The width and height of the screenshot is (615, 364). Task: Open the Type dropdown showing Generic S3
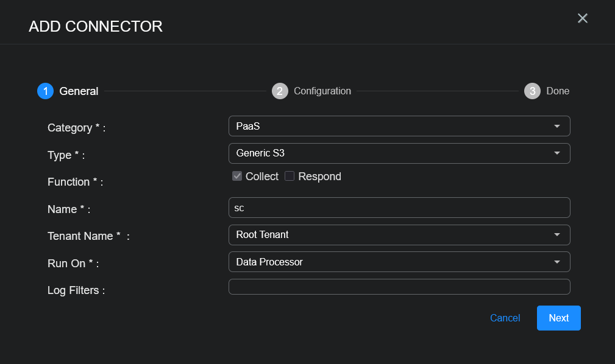click(390, 153)
